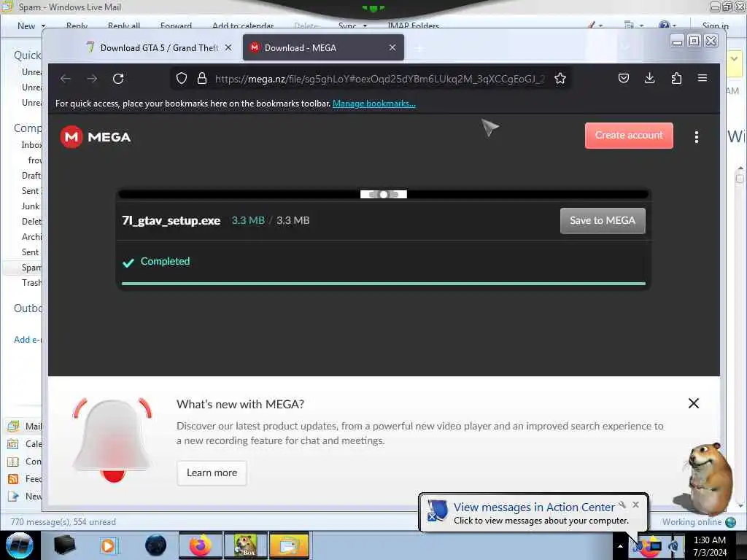Open the Pocket save icon
Screen dimensions: 747x560
[624, 79]
